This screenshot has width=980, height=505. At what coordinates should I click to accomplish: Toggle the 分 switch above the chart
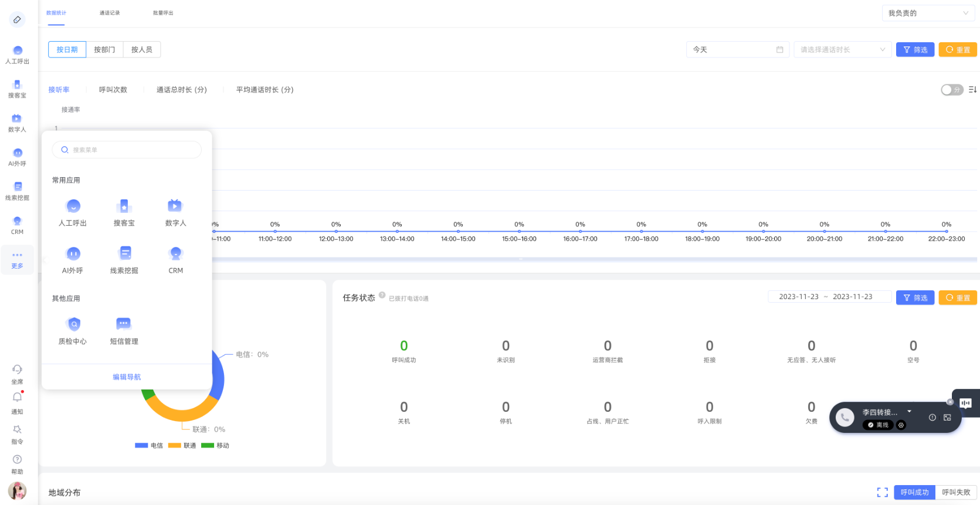click(x=951, y=90)
